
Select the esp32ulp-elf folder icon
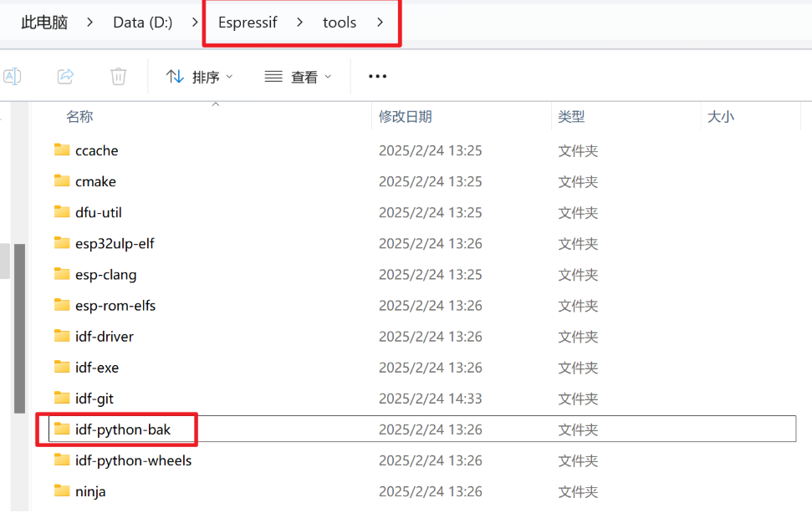click(x=62, y=243)
